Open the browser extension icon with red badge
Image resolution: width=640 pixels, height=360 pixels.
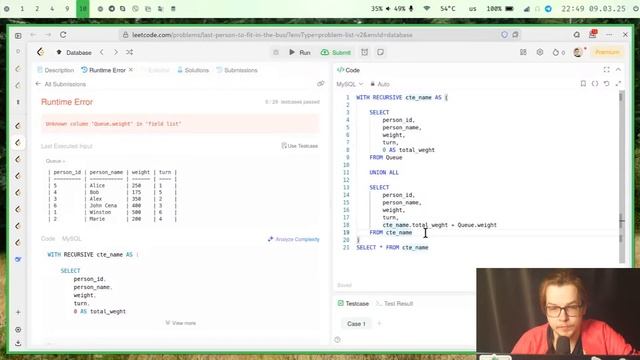(593, 34)
